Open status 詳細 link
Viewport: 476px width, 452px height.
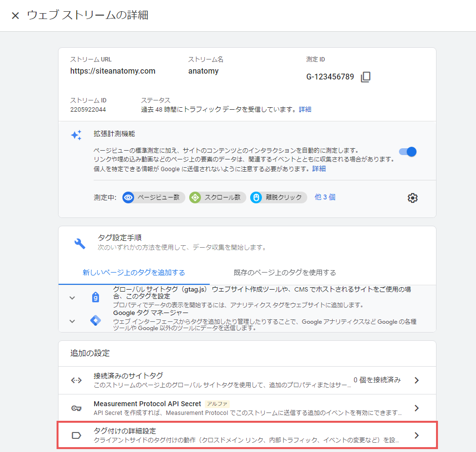pyautogui.click(x=305, y=109)
